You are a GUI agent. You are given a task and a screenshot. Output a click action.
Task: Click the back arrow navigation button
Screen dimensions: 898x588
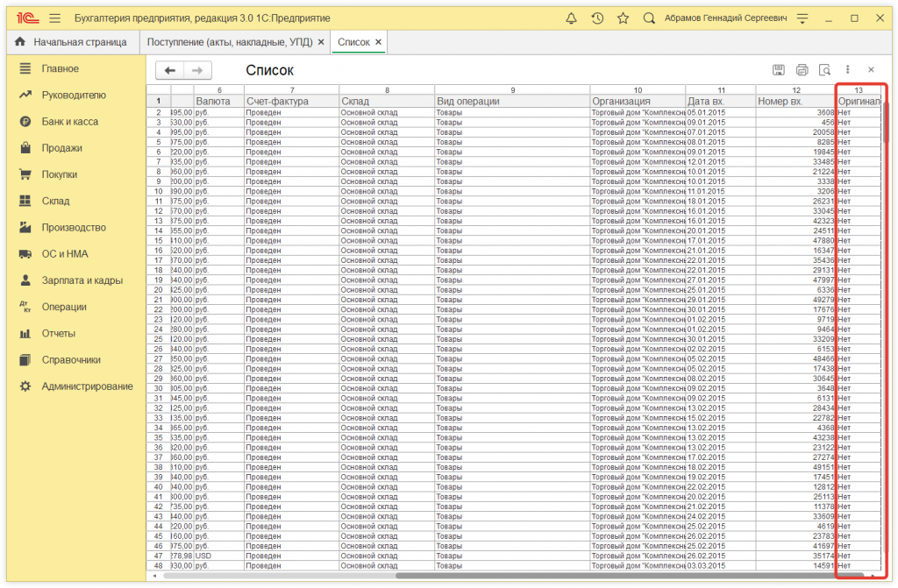(169, 70)
